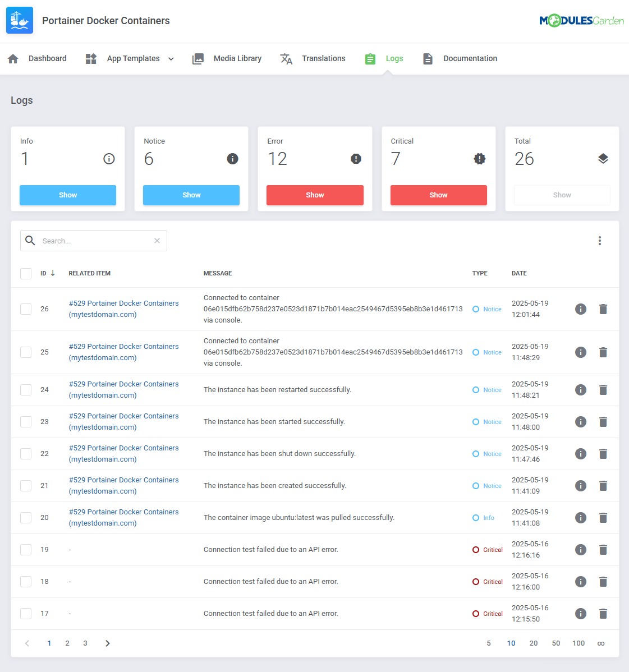
Task: Open the ModulesGarden logo link
Action: tap(581, 21)
